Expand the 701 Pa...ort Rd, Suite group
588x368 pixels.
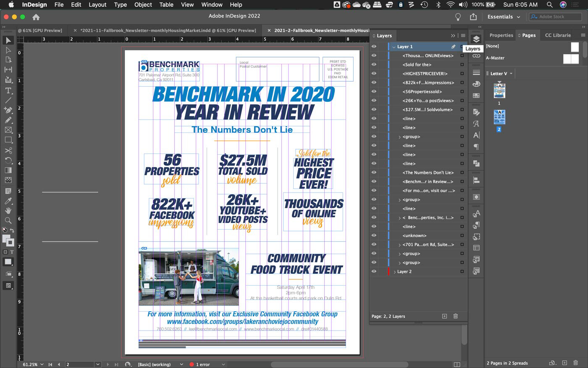tap(399, 245)
